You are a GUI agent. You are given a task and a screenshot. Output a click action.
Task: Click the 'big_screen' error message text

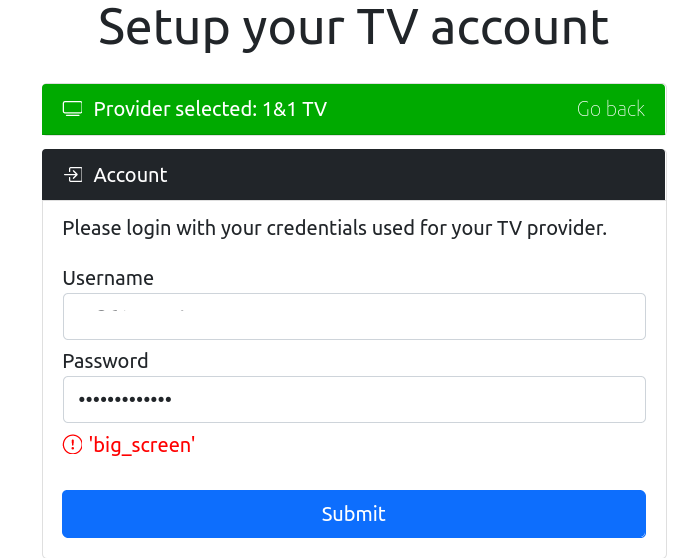click(142, 445)
